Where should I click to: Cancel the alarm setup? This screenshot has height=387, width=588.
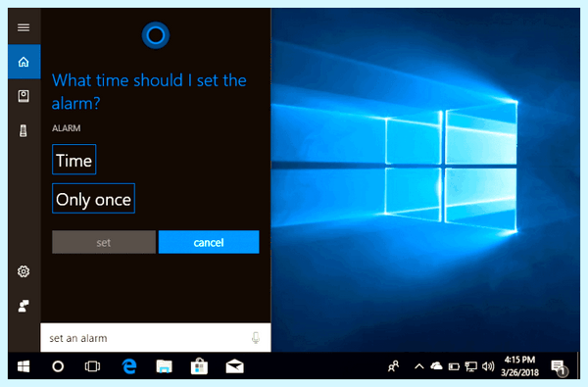click(x=209, y=242)
